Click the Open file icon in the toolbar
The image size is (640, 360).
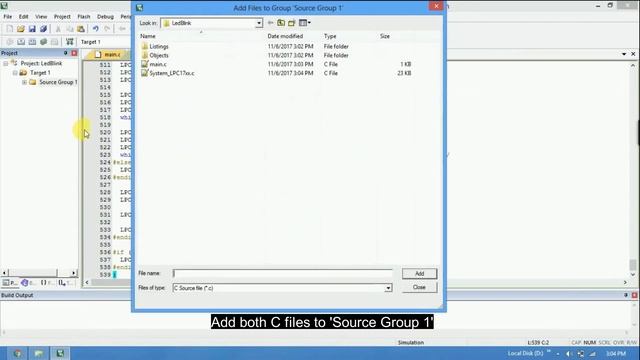click(20, 29)
